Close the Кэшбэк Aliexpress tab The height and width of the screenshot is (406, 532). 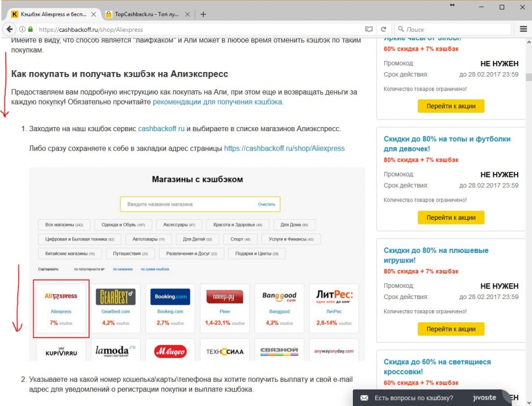(93, 14)
